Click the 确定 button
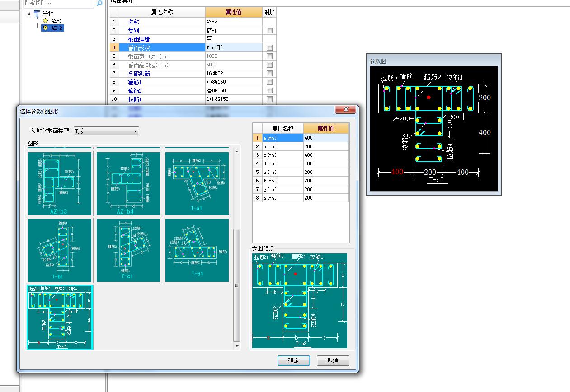This screenshot has height=392, width=570. coord(293,360)
